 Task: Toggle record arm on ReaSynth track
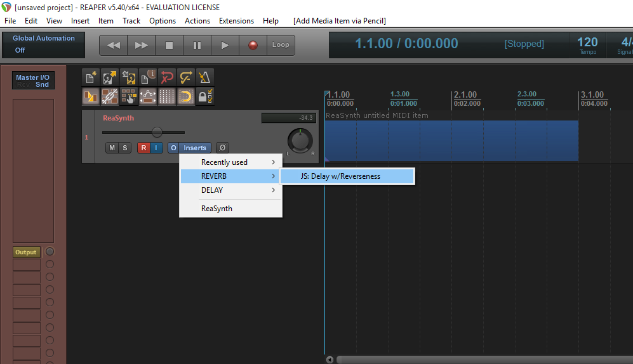tap(143, 148)
